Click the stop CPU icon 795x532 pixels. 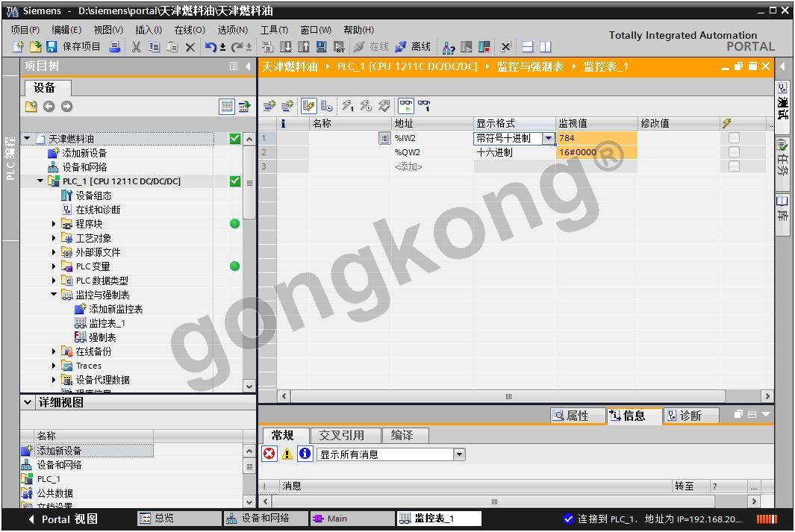point(484,47)
